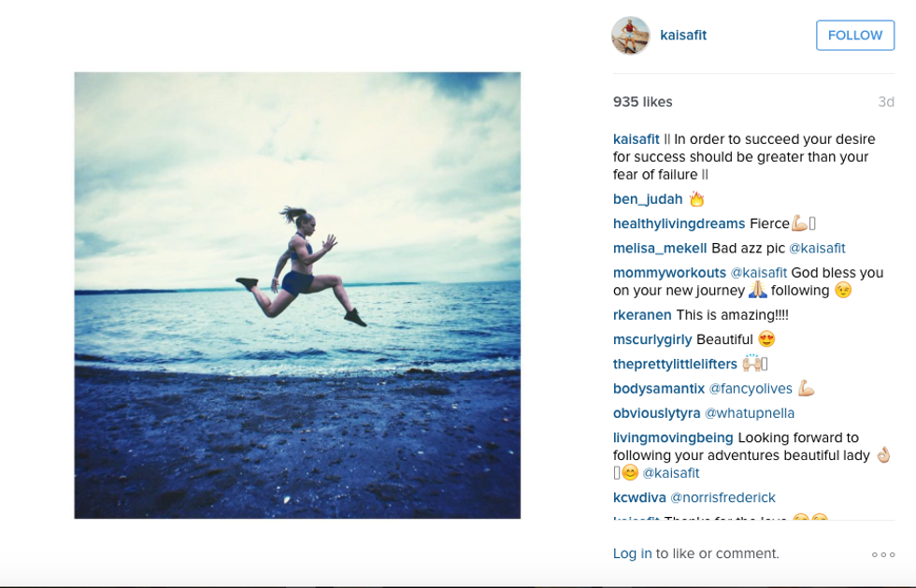Click the FOLLOW button
This screenshot has height=588, width=916.
tap(854, 36)
